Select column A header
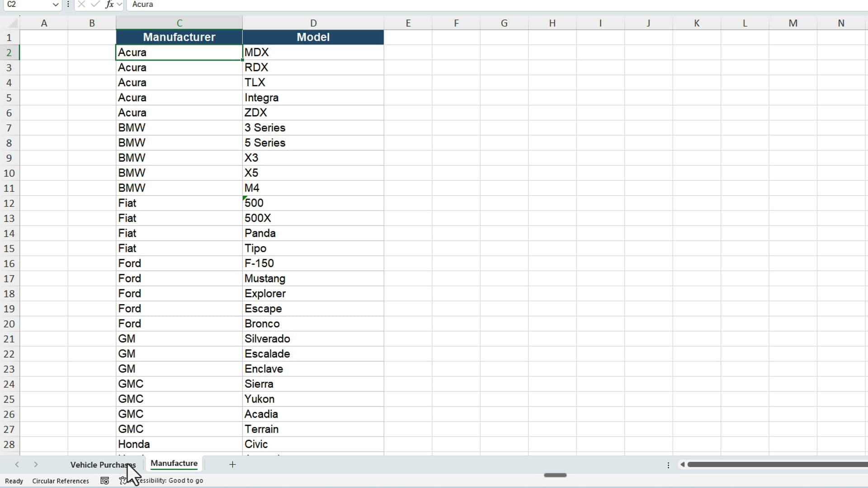The image size is (868, 488). pos(44,23)
